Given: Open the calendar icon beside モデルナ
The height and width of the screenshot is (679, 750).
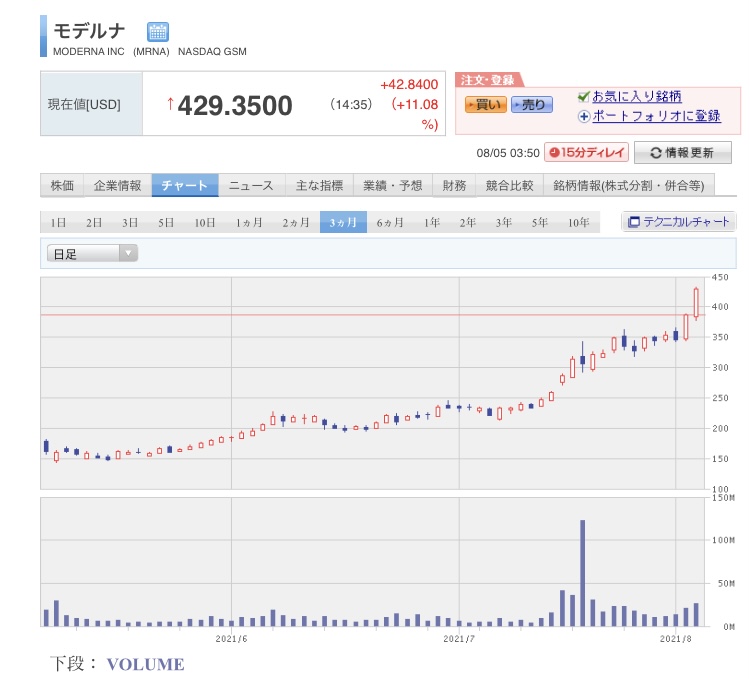Looking at the screenshot, I should pyautogui.click(x=157, y=32).
